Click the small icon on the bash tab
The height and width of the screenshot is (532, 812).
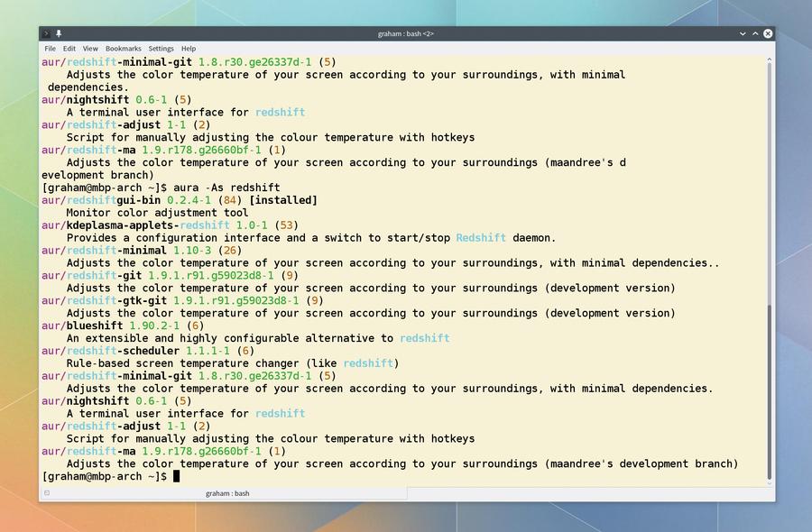click(x=47, y=493)
